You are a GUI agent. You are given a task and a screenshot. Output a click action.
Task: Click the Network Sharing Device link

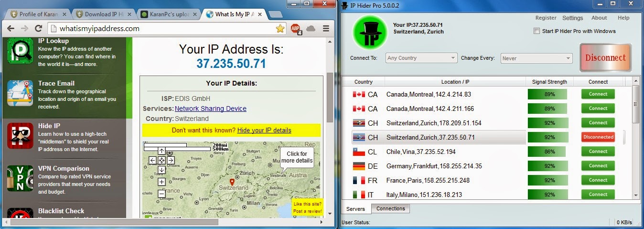click(211, 109)
